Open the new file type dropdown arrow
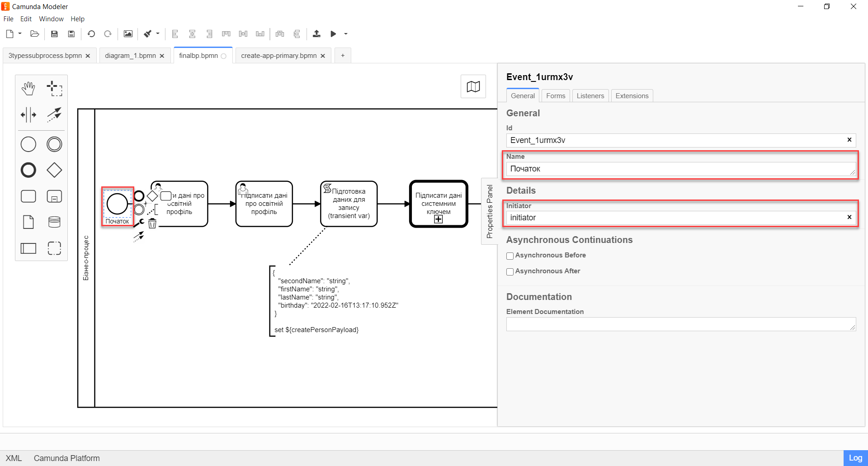 [20, 33]
